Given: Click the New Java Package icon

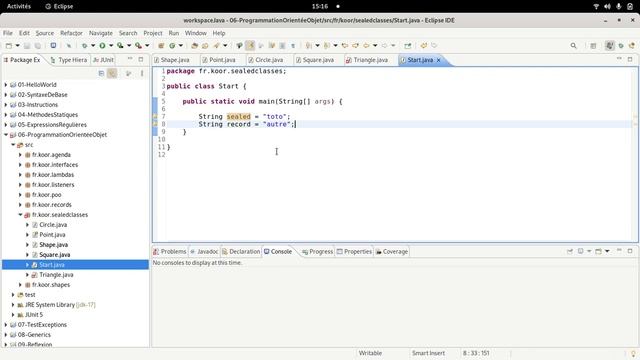Looking at the screenshot, I should tap(161, 46).
